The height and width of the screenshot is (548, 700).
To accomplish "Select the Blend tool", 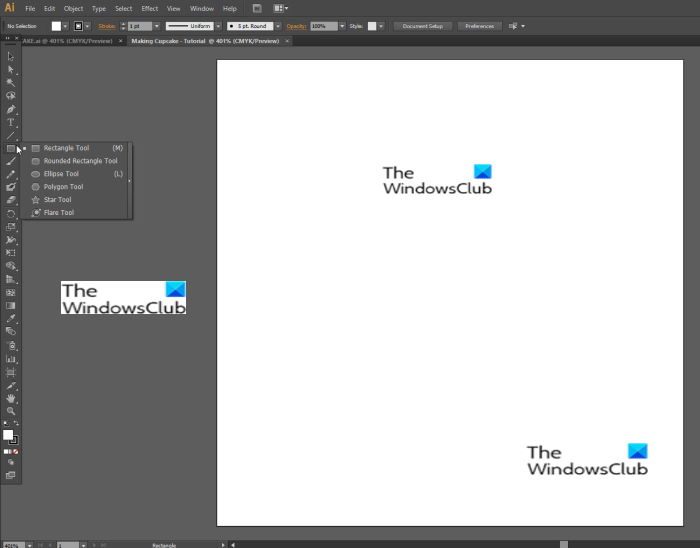I will (11, 331).
